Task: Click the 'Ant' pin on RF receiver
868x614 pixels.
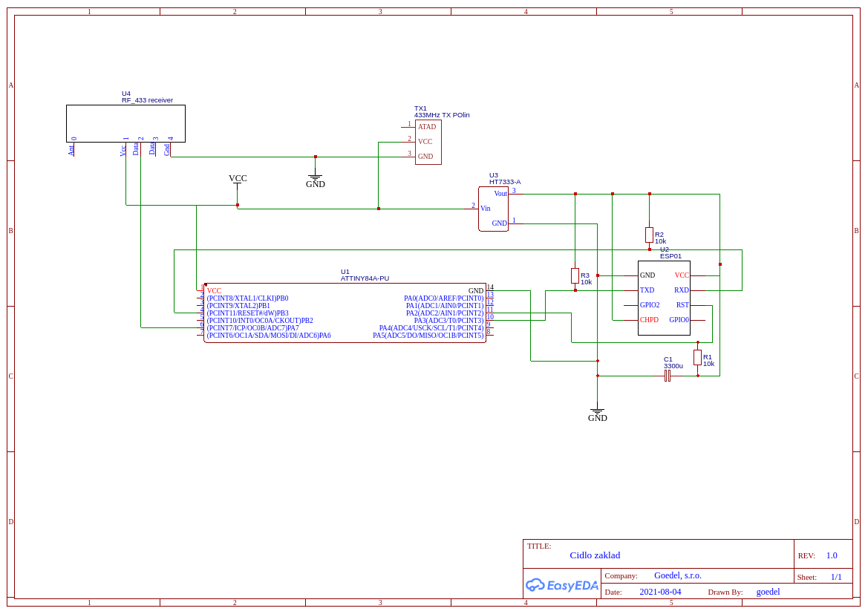Action: pos(71,150)
